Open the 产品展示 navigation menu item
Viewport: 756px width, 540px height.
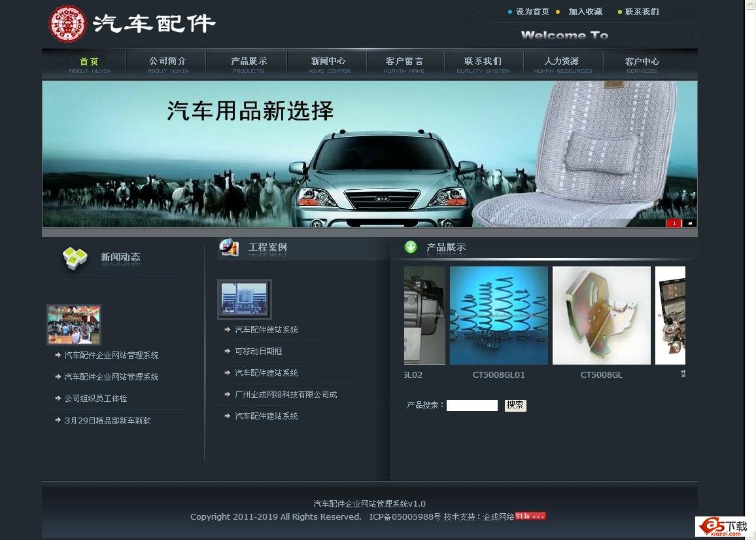[249, 64]
